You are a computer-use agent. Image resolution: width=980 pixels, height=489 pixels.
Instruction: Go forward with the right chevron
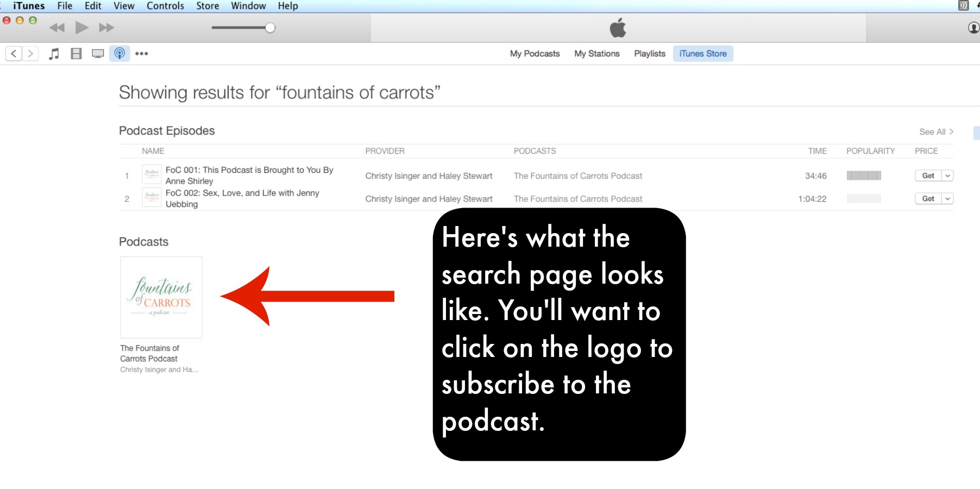click(x=30, y=53)
